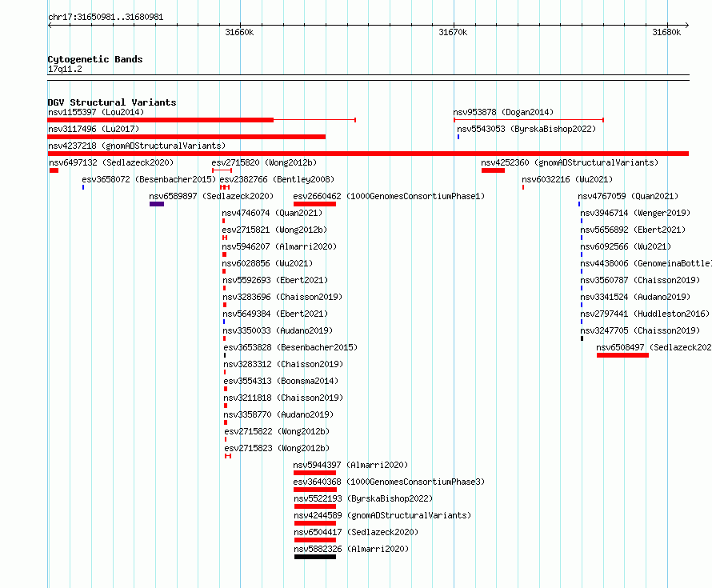Click the Cytogenetic Bands track title
712x588 pixels.
[95, 59]
